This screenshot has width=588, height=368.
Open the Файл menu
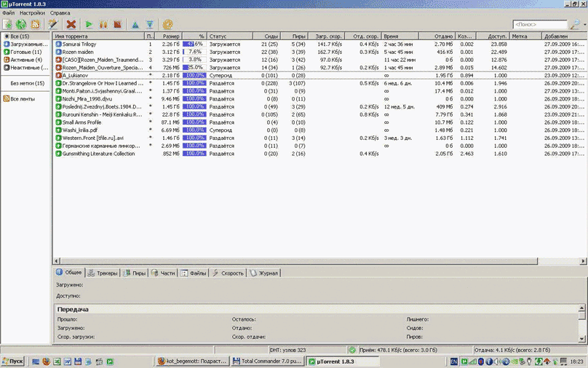click(x=8, y=13)
